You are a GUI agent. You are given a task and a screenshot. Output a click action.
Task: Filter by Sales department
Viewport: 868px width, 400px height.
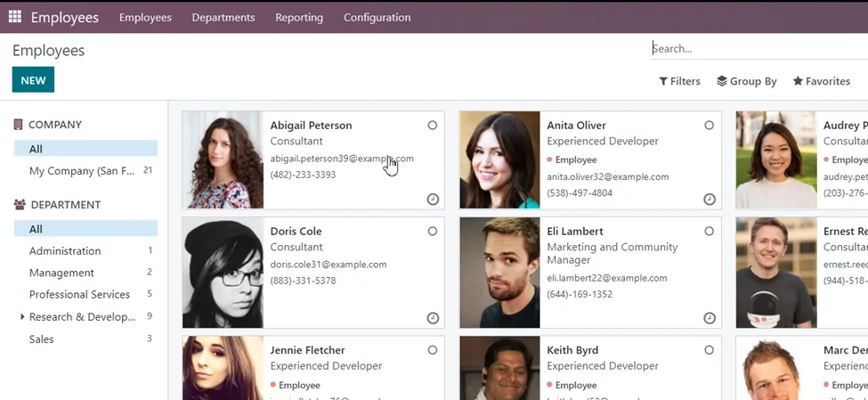(85, 339)
